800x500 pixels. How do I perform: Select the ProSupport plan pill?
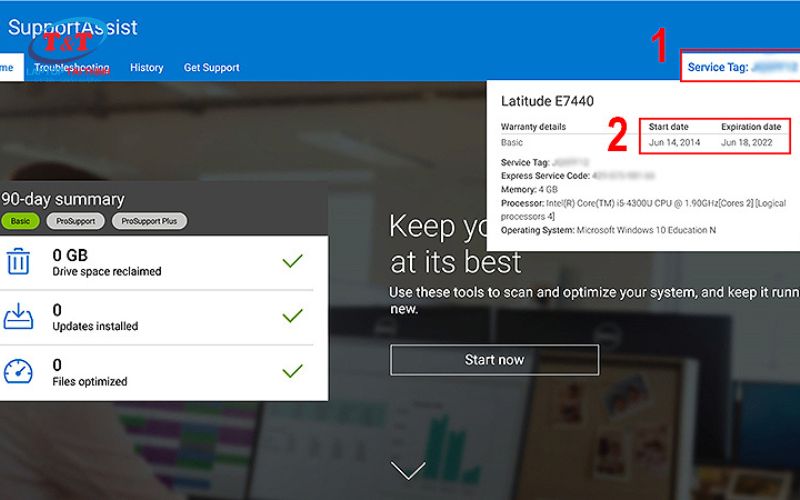tap(76, 221)
